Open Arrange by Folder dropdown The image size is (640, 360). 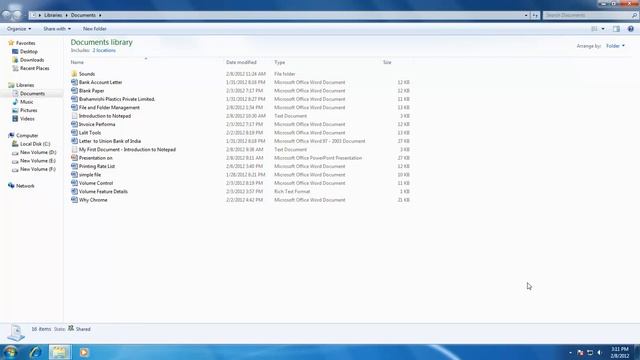615,46
